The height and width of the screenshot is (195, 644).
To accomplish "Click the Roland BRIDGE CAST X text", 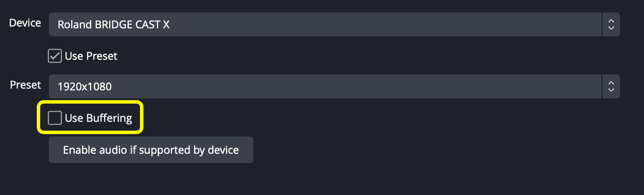I will pos(113,25).
